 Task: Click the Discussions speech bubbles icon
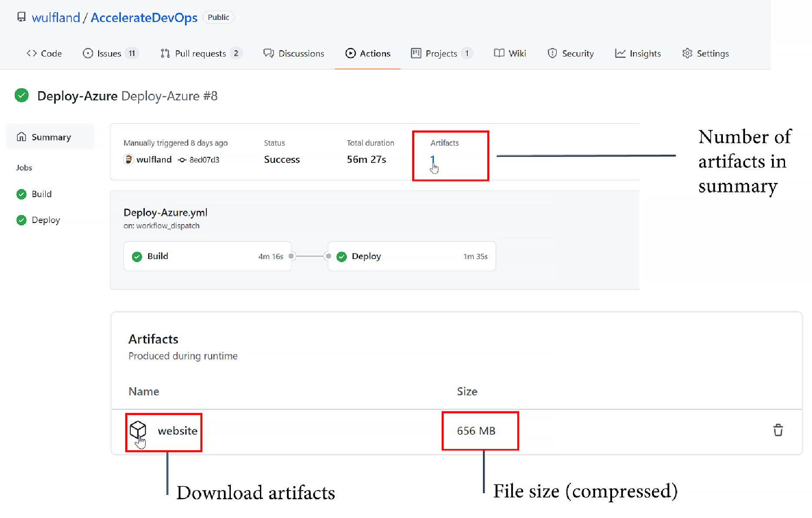(269, 53)
